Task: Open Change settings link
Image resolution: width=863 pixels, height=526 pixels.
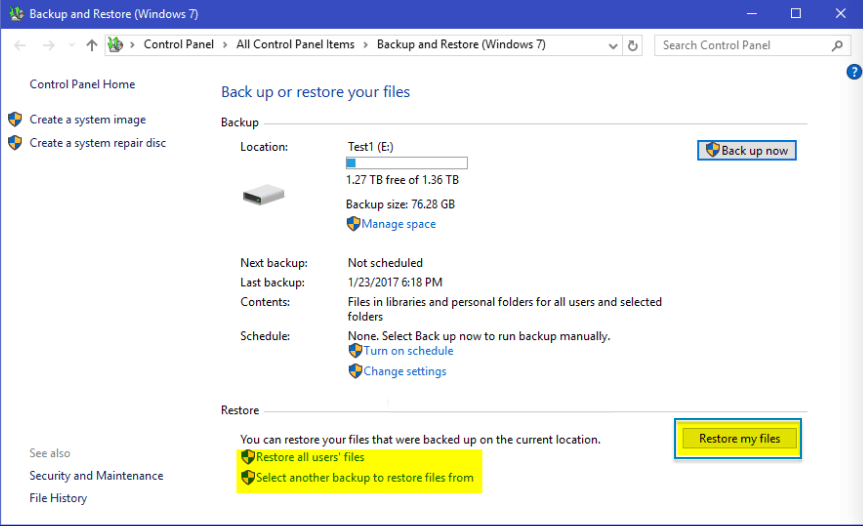Action: pyautogui.click(x=405, y=371)
